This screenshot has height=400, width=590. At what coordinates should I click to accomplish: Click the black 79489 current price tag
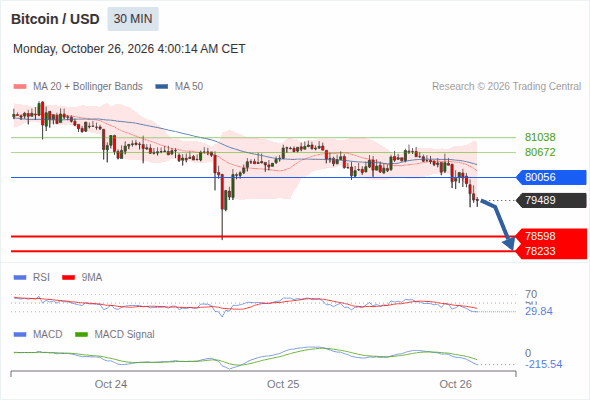click(x=551, y=200)
